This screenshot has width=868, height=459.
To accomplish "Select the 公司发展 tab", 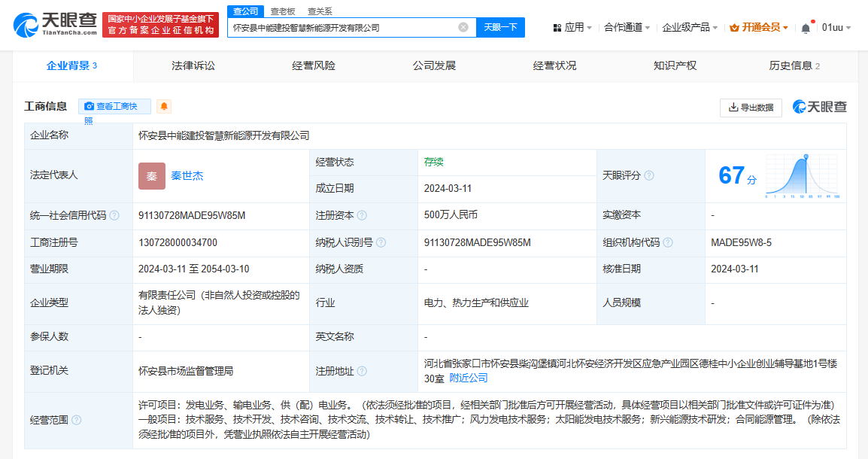I will 434,66.
